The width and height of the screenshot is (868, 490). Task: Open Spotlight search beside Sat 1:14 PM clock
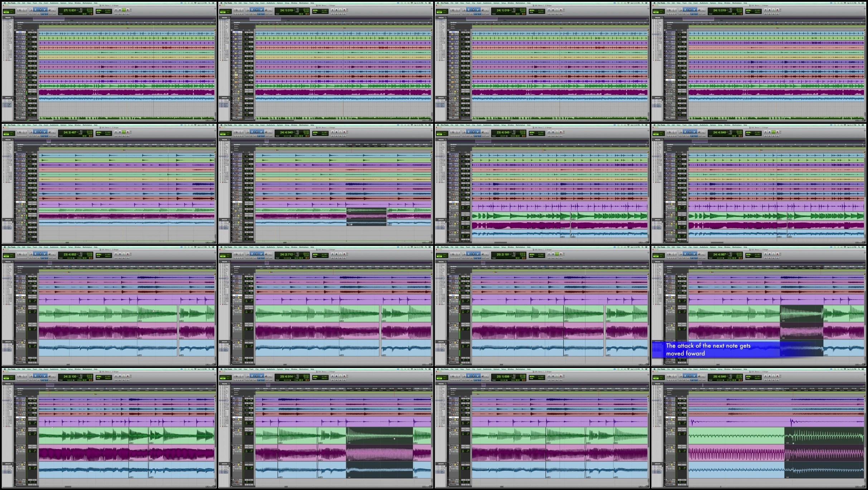209,3
